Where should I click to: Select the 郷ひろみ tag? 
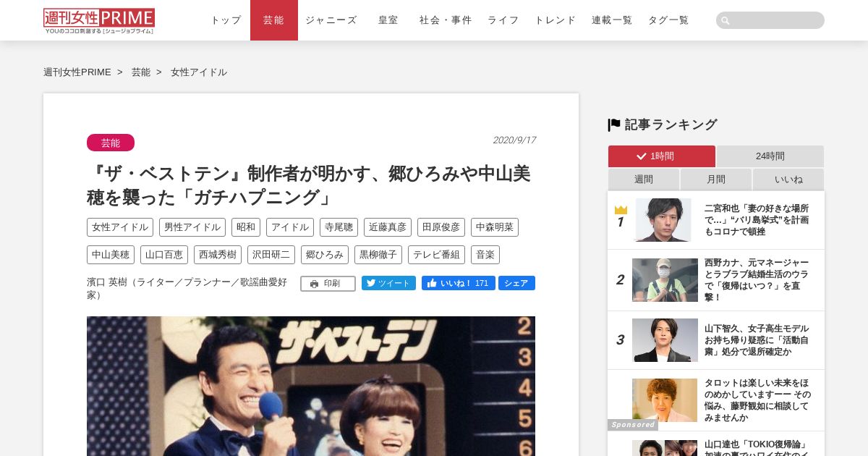point(325,255)
